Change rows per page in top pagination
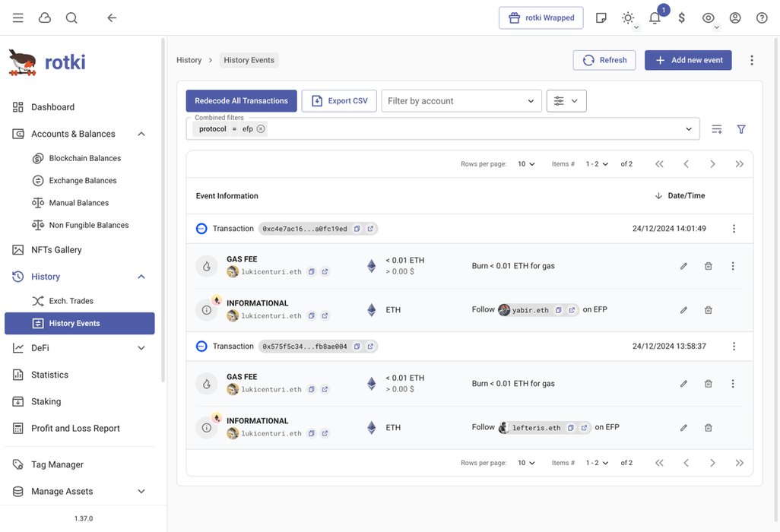 coord(526,164)
